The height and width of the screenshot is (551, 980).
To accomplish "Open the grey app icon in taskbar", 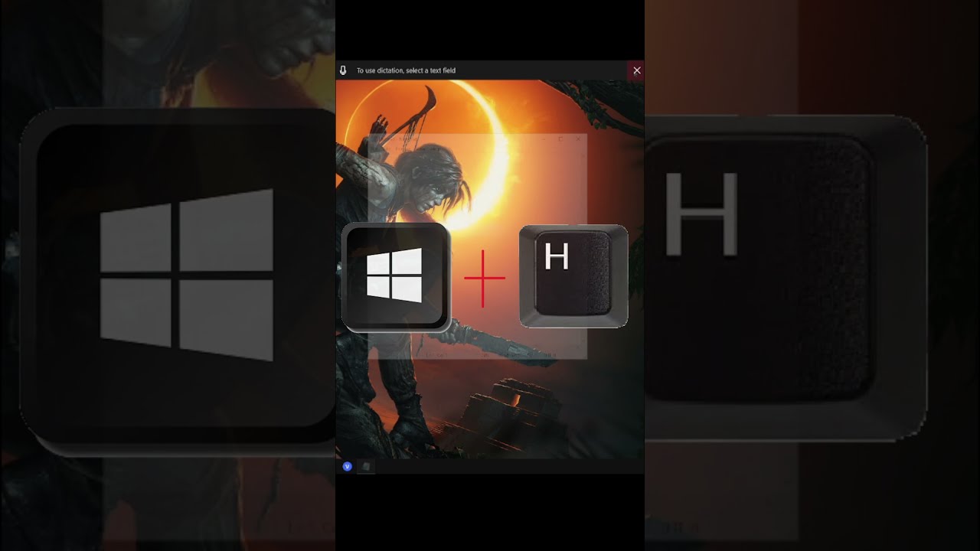I will pyautogui.click(x=366, y=466).
